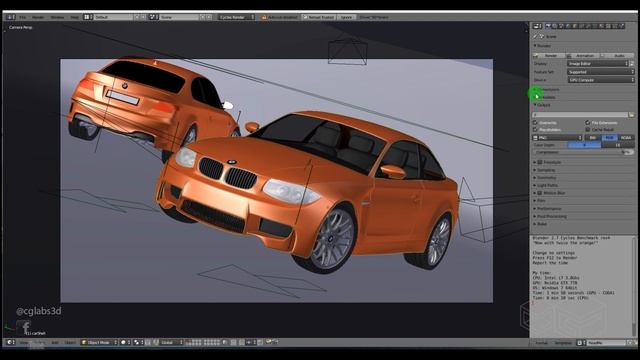Switch to the World properties tab icon
Image resolution: width=640 pixels, height=360 pixels.
pos(568,26)
